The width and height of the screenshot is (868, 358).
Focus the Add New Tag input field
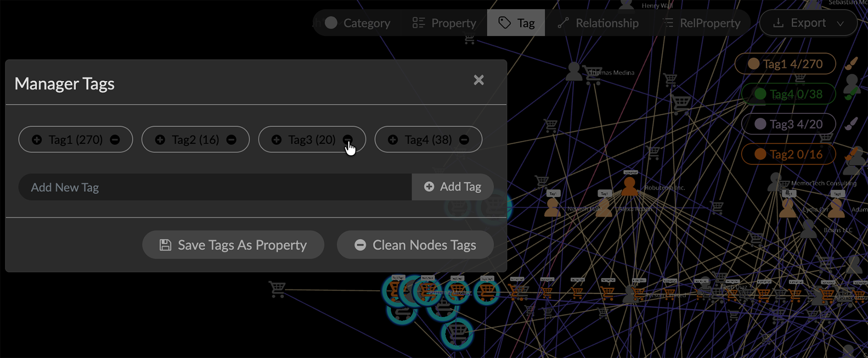tap(215, 187)
